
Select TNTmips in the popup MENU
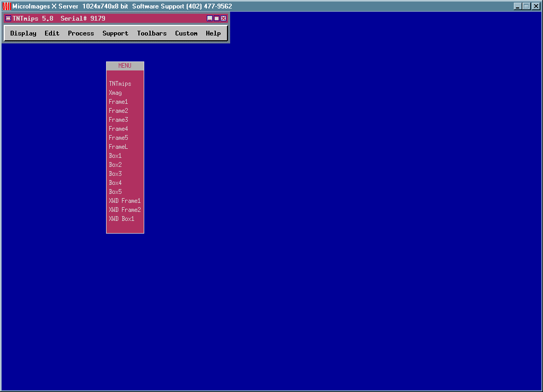pos(120,84)
